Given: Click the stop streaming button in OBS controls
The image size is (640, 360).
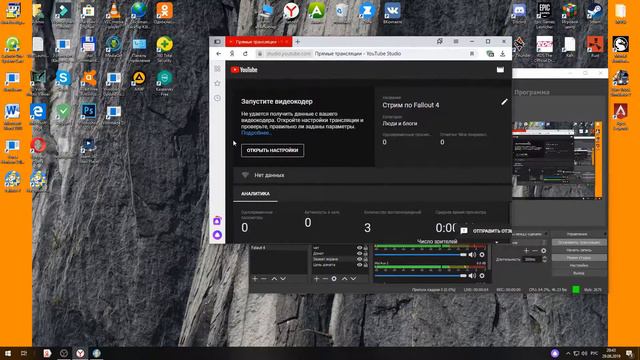Looking at the screenshot, I should (x=579, y=242).
